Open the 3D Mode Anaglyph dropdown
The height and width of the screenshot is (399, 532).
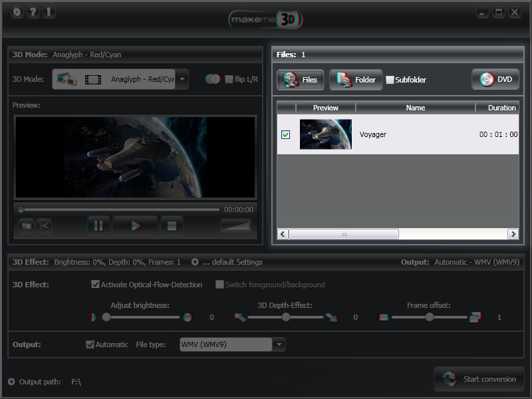(x=182, y=79)
